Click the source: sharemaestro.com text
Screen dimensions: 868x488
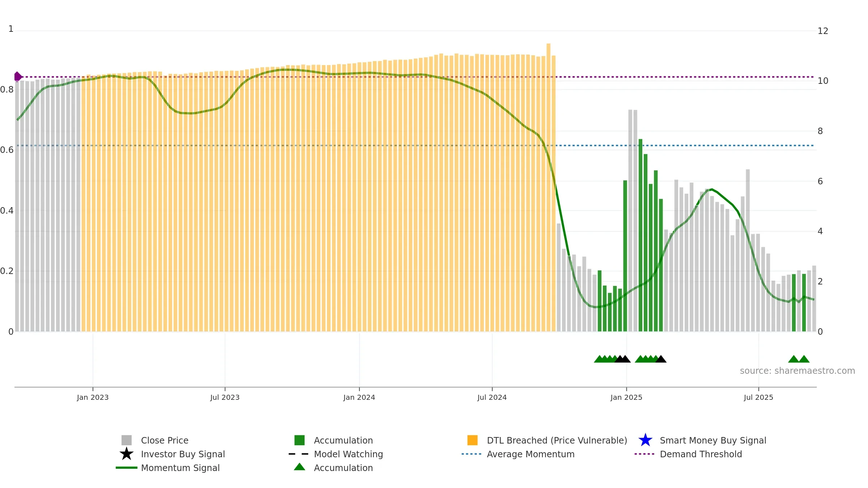click(797, 371)
